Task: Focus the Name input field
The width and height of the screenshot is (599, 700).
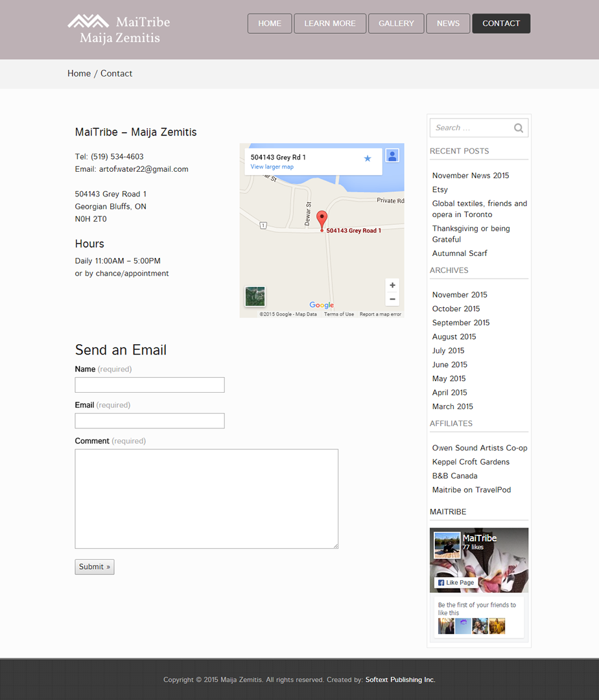Action: click(150, 385)
